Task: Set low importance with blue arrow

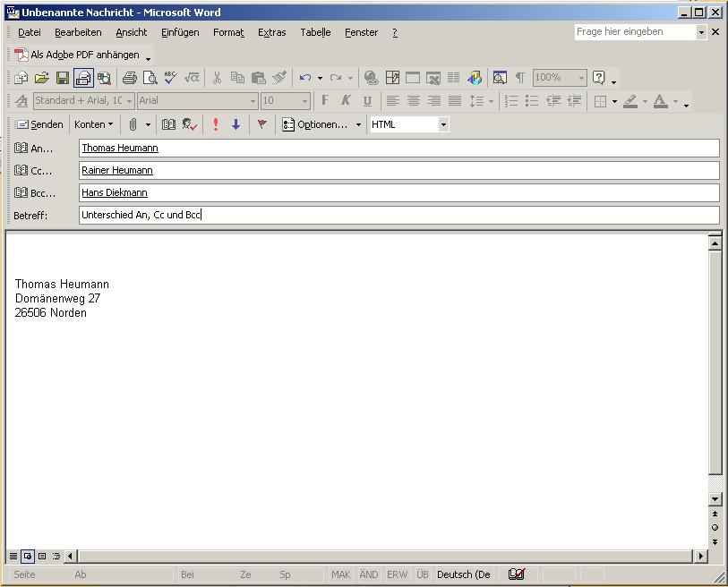Action: pos(236,124)
